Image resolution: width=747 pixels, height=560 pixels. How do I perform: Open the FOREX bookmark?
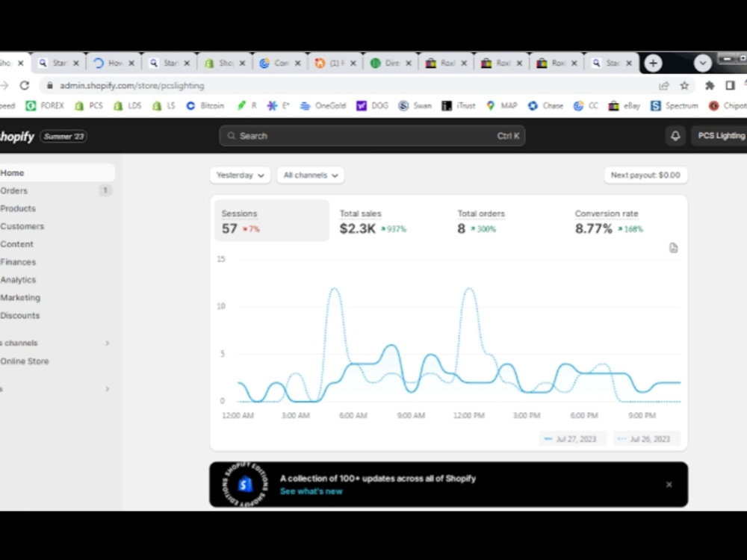(45, 106)
